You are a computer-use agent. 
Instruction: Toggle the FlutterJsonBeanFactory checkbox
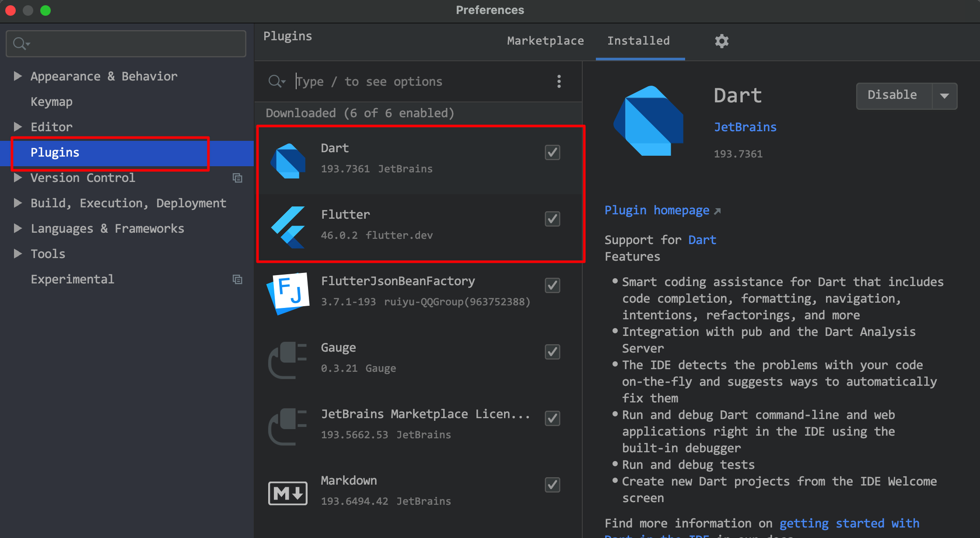click(x=553, y=285)
